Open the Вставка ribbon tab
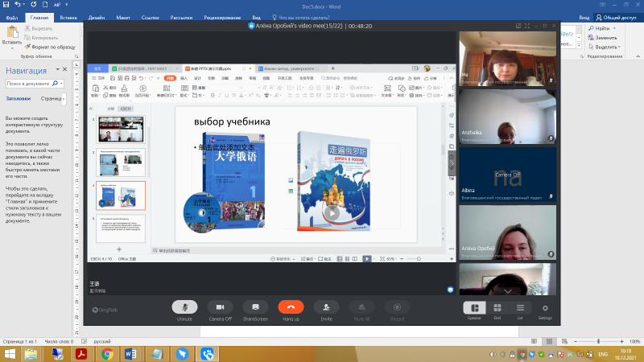 tap(68, 16)
